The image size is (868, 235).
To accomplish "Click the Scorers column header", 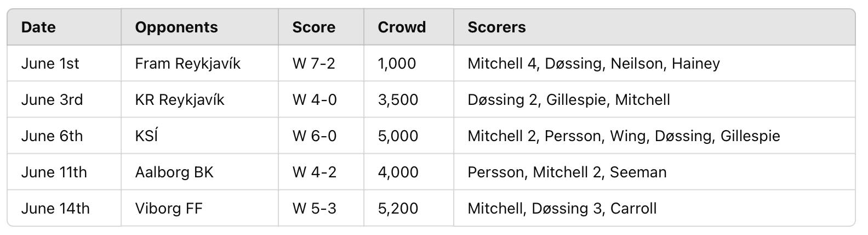I will point(496,27).
